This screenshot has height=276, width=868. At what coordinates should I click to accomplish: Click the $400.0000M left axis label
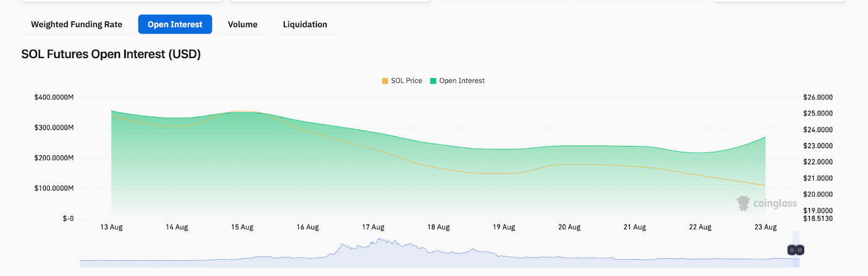point(54,98)
